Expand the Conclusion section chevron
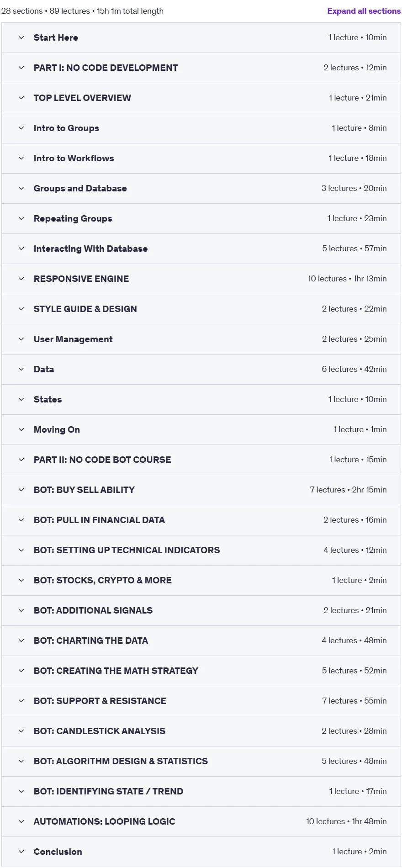 (x=21, y=852)
